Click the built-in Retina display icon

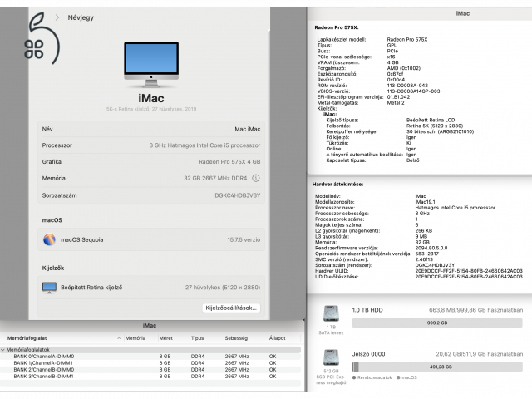pos(50,288)
